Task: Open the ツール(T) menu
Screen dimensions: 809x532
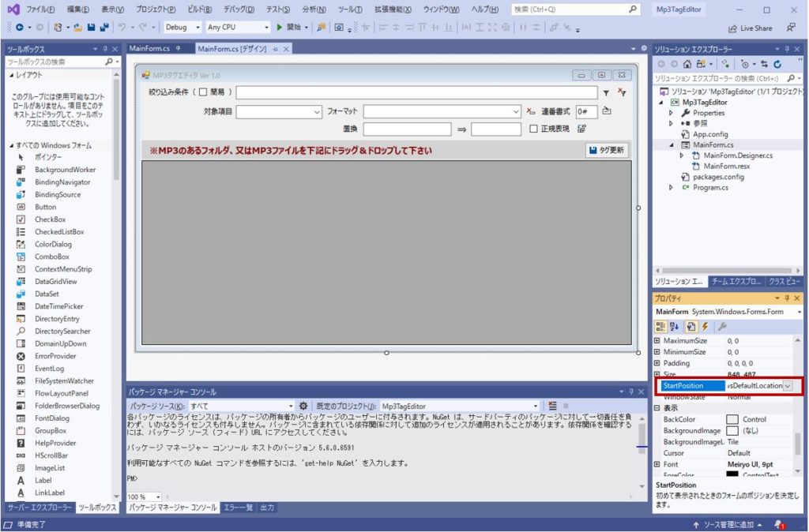Action: point(350,9)
